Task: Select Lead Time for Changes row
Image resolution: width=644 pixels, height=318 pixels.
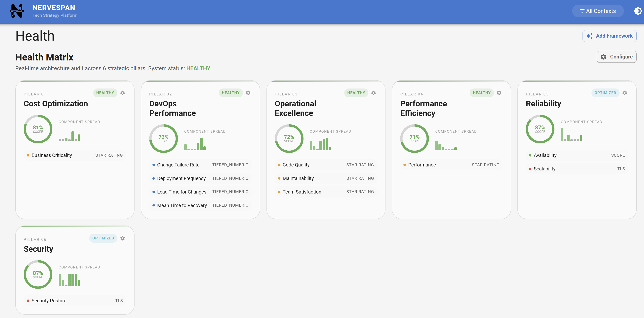Action: (x=200, y=192)
